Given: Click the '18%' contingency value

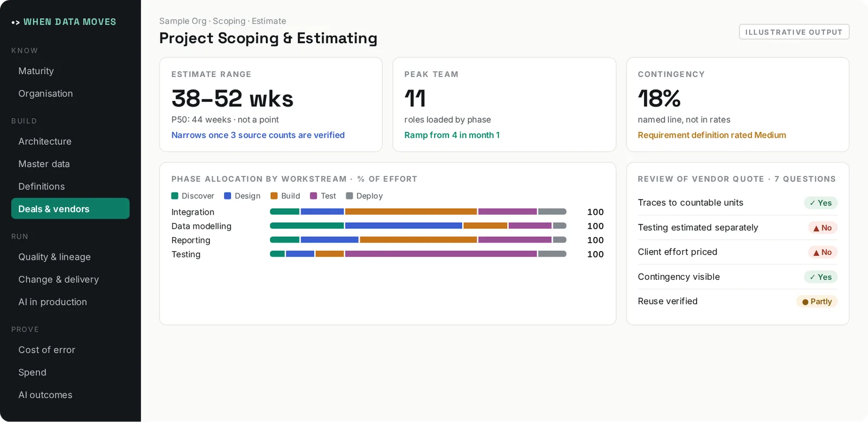Looking at the screenshot, I should 659,99.
